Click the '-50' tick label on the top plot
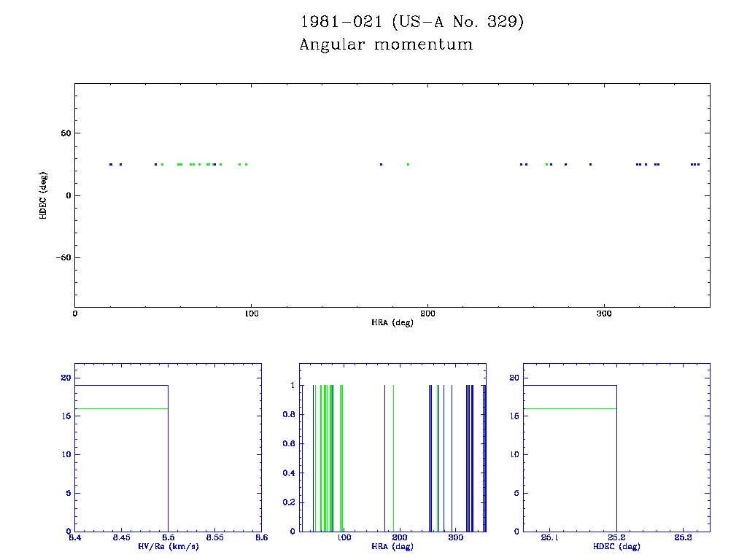The image size is (747, 560). [x=61, y=257]
